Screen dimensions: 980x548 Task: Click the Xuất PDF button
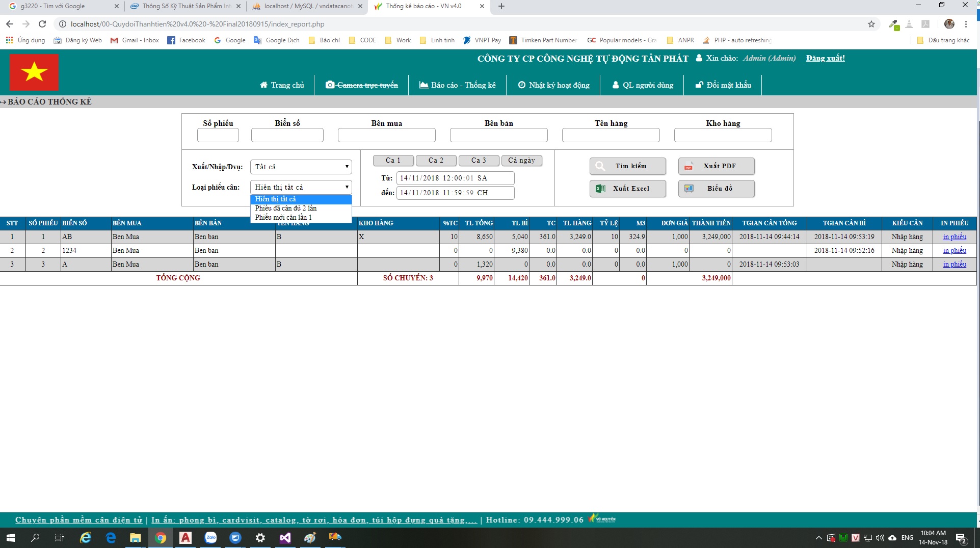pyautogui.click(x=717, y=166)
